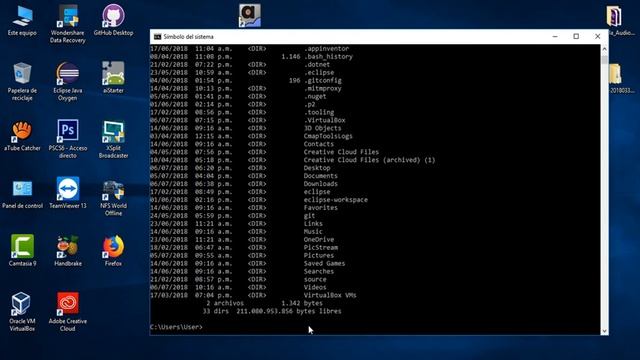The image size is (640, 360).
Task: Launch Eclipse Java Oxygen shortcut
Action: tap(68, 81)
